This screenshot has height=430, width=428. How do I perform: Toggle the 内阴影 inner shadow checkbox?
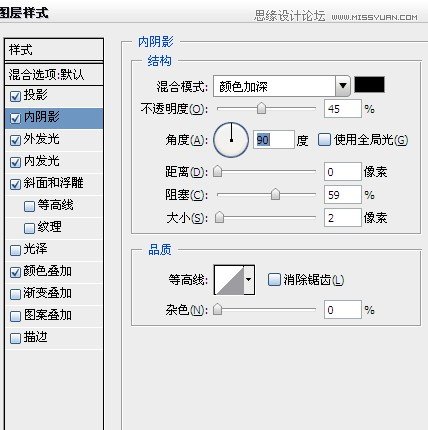[15, 118]
